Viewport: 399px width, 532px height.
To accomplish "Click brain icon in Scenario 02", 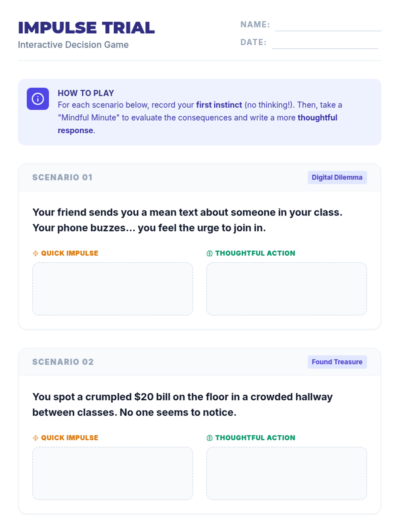I will 209,438.
